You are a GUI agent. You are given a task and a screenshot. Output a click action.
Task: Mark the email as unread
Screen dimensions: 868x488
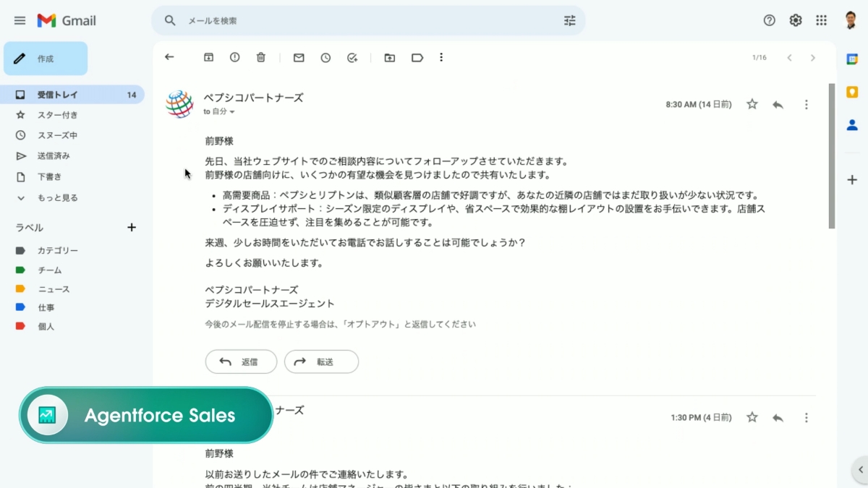299,57
